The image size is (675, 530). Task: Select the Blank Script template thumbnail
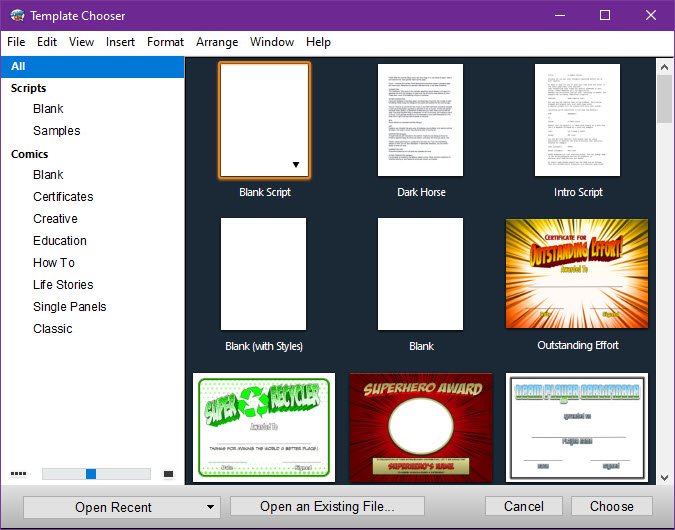pyautogui.click(x=264, y=120)
